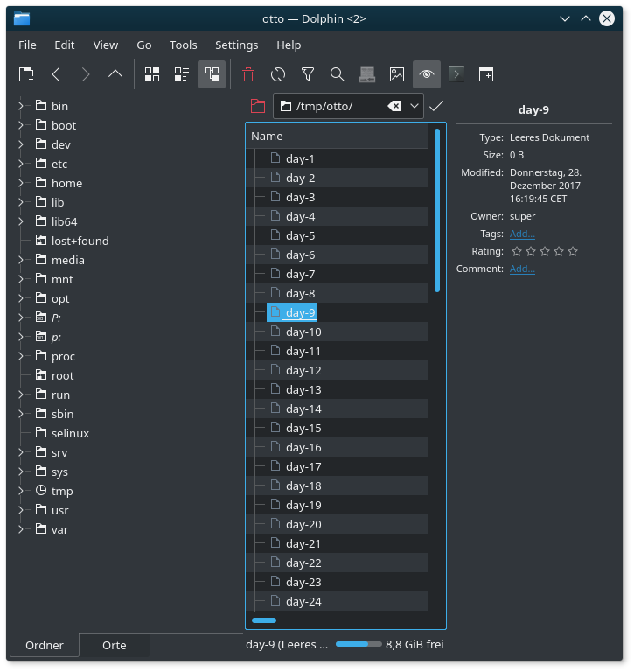
Task: Open the Go menu
Action: point(144,45)
